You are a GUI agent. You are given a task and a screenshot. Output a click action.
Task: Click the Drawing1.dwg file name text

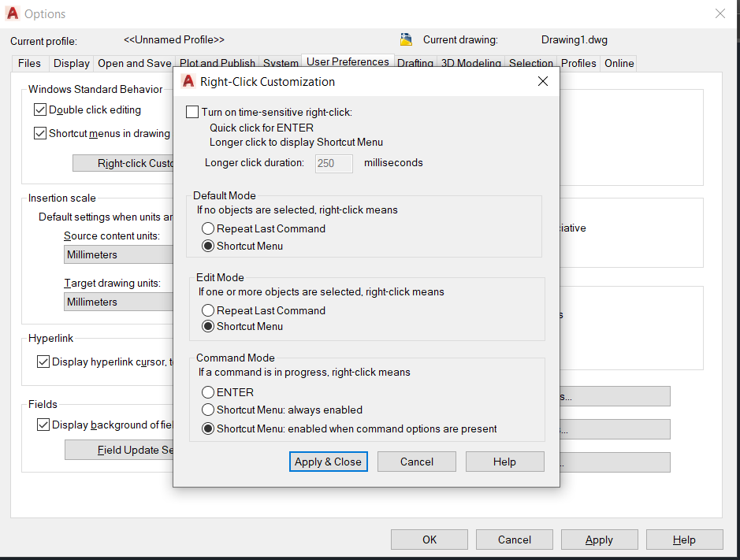575,39
